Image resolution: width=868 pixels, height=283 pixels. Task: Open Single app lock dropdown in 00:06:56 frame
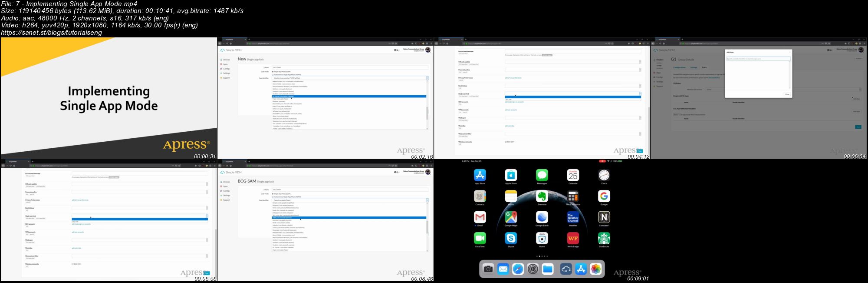[x=140, y=216]
